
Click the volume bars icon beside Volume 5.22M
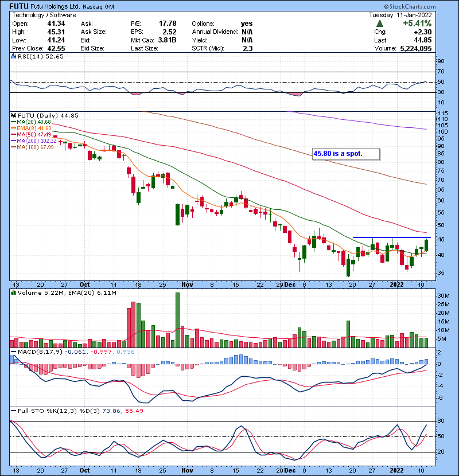click(x=13, y=292)
